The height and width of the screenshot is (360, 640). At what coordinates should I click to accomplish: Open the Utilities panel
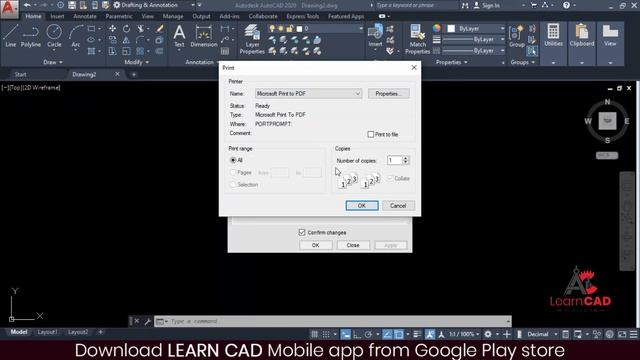point(553,35)
